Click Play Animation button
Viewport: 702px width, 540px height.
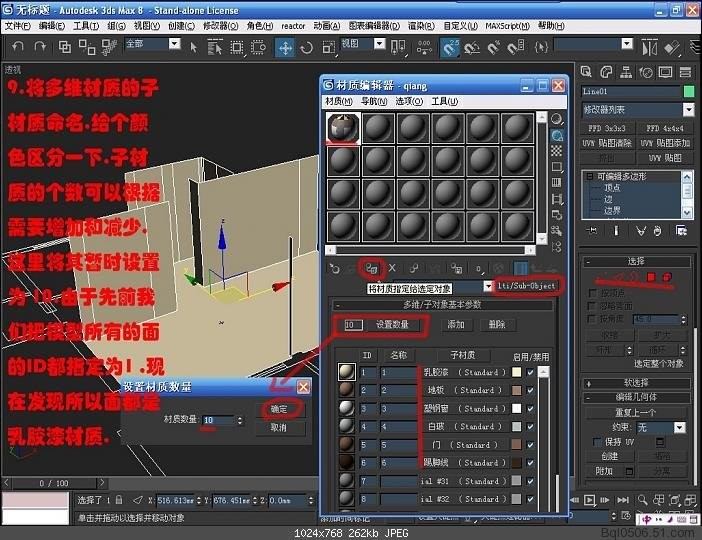[590, 500]
